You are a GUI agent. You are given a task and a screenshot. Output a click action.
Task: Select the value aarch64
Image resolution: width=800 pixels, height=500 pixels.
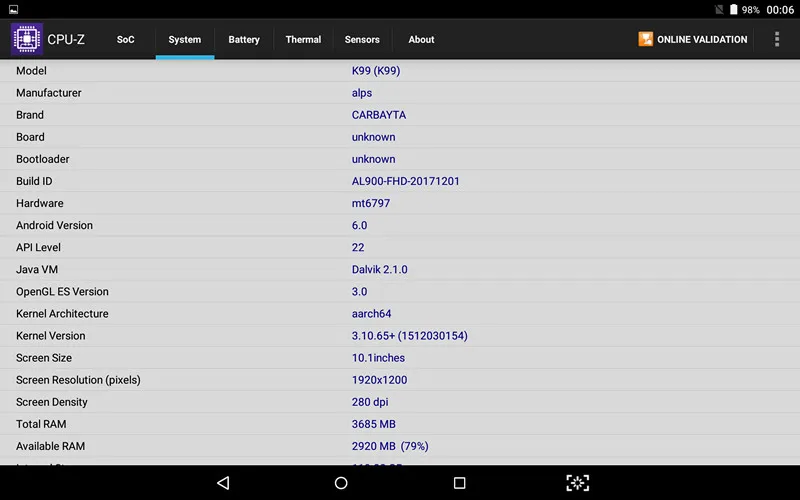point(371,314)
